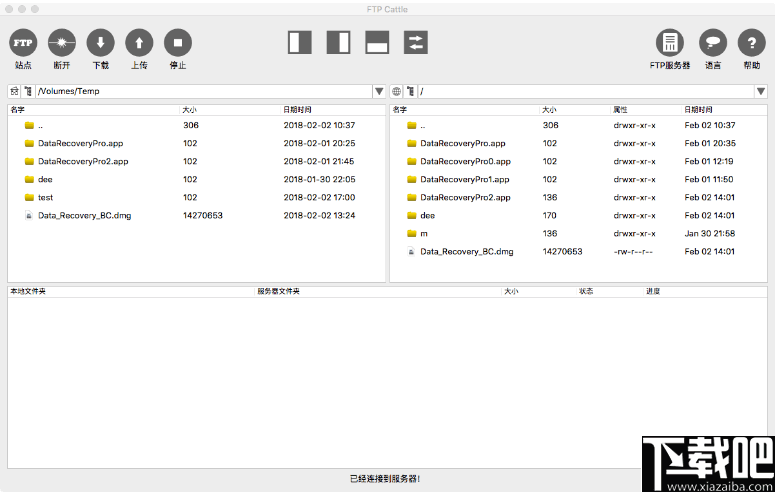Select local DataRecoveryPro2.app folder
777x492 pixels.
tap(197, 162)
